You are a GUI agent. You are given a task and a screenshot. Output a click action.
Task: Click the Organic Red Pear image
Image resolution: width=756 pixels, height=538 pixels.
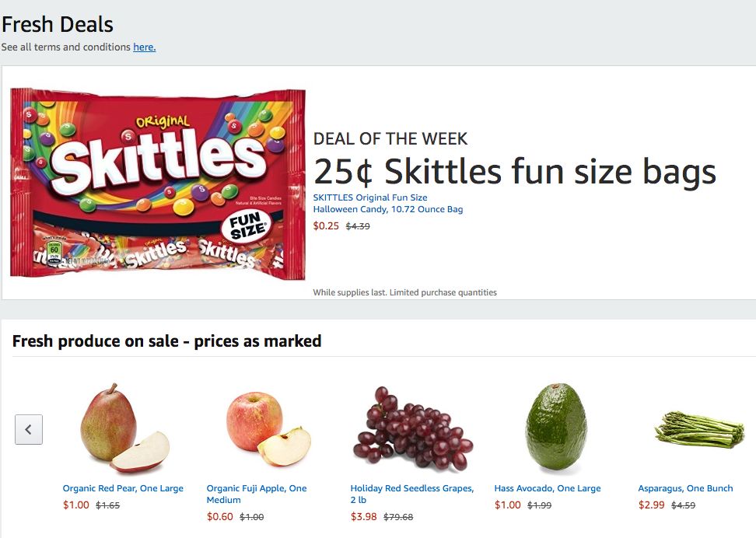click(x=124, y=428)
